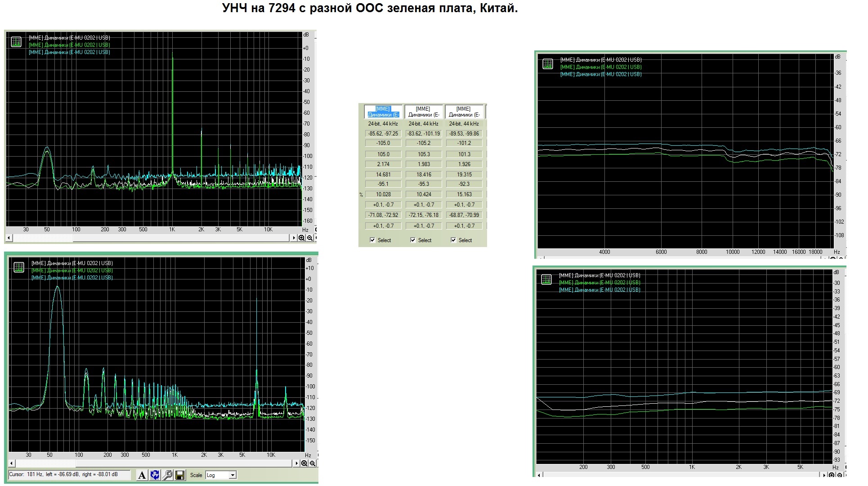
Task: Click the -105.0 result cell in first column
Action: pos(383,143)
